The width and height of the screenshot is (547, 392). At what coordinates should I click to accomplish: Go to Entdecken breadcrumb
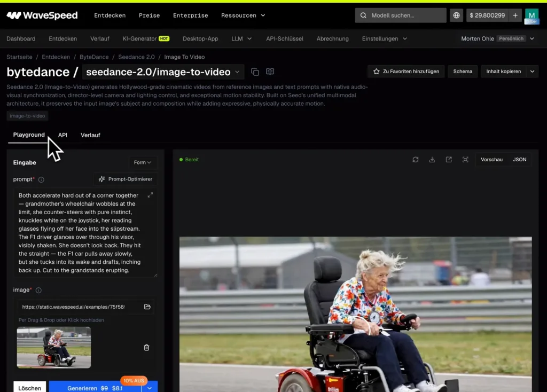click(x=56, y=57)
